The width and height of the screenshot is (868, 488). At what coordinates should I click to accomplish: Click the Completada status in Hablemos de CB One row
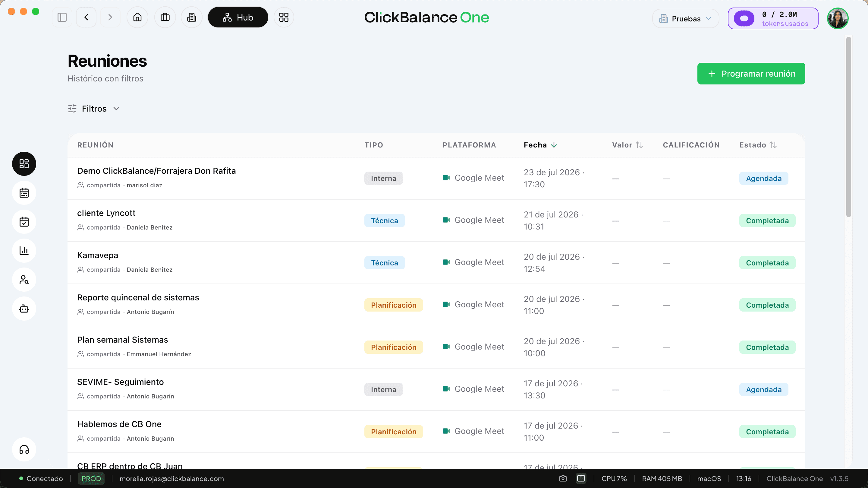click(767, 432)
